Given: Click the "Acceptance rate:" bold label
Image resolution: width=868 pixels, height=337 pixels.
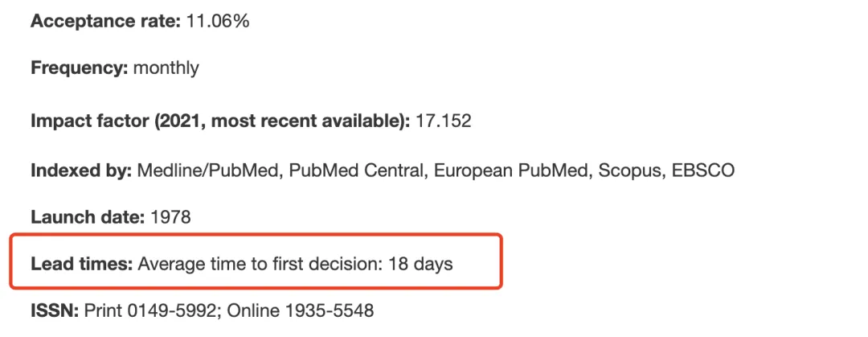Looking at the screenshot, I should pyautogui.click(x=105, y=22).
